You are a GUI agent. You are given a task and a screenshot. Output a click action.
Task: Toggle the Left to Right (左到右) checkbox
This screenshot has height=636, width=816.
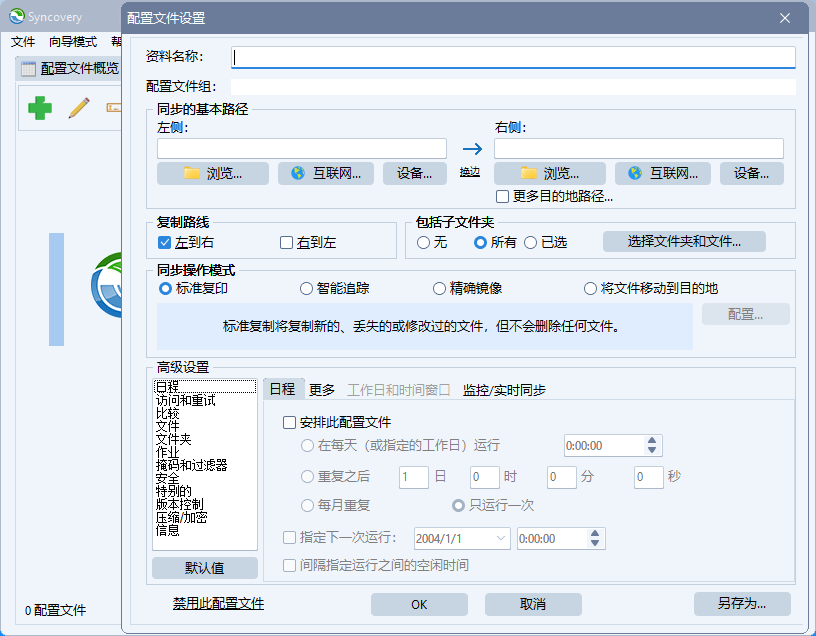(x=164, y=243)
